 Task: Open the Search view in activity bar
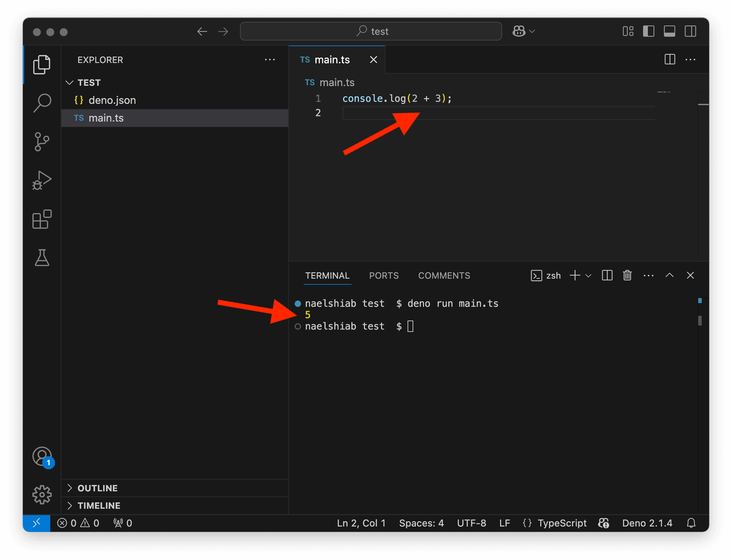point(42,103)
